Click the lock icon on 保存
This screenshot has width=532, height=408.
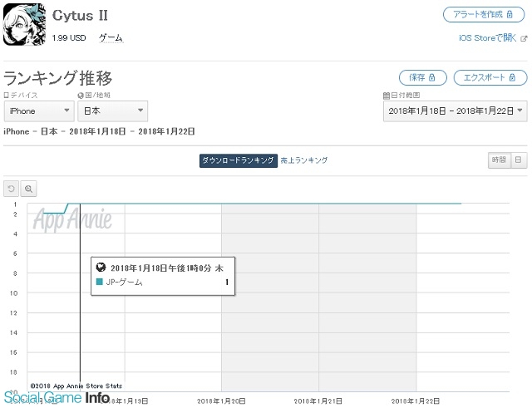(x=432, y=77)
